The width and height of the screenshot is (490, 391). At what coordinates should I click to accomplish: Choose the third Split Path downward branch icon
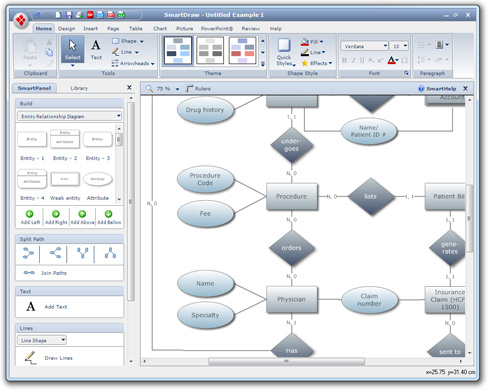83,253
